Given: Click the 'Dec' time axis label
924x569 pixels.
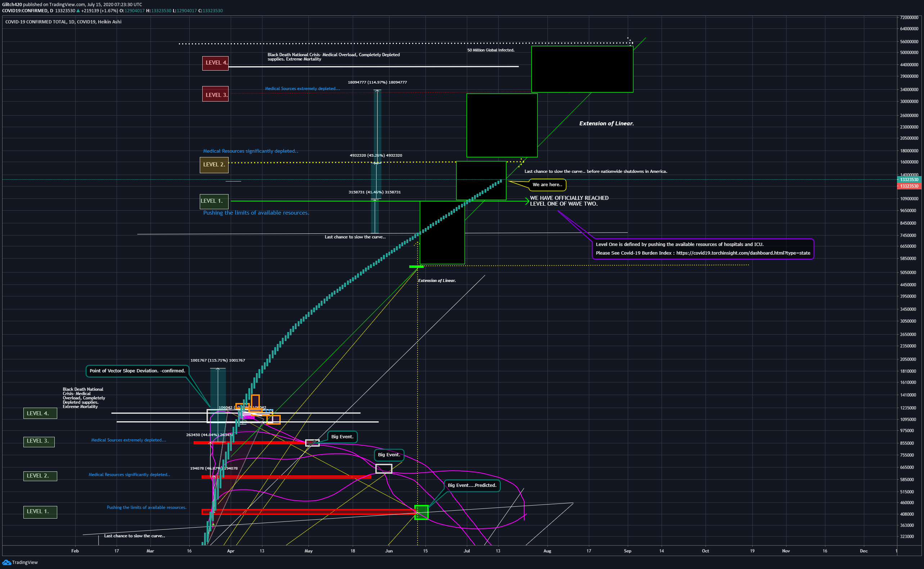Looking at the screenshot, I should pos(864,551).
